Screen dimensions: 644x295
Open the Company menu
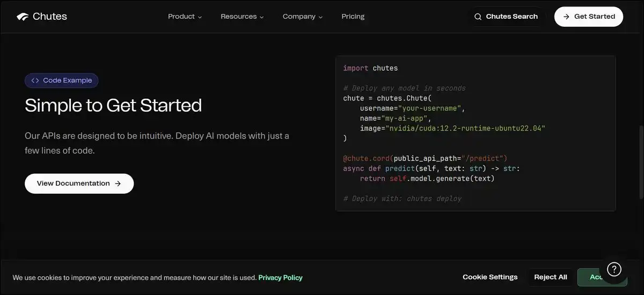(303, 17)
